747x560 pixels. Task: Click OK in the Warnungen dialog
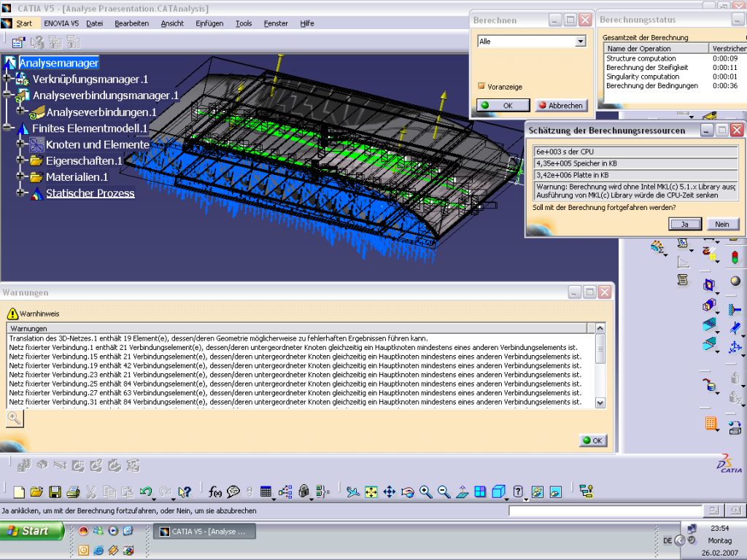(x=592, y=440)
